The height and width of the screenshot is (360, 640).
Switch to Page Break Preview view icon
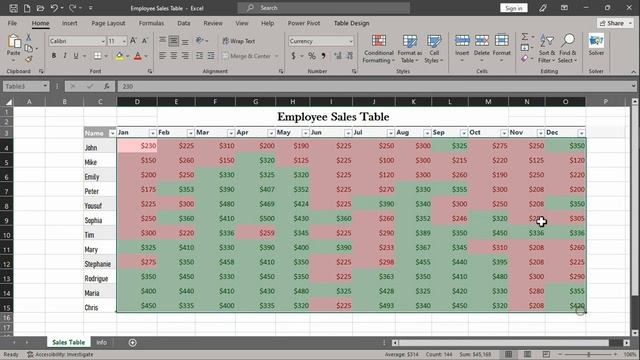[546, 354]
